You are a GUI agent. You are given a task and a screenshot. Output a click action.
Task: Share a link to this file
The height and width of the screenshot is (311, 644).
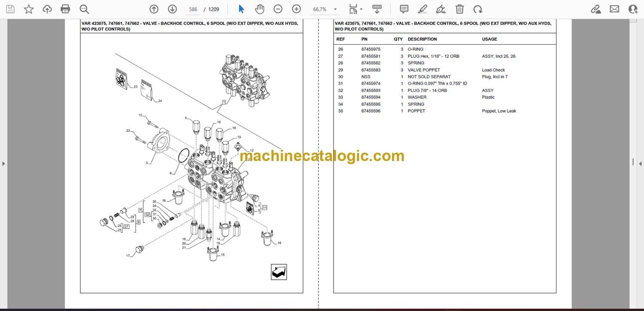[595, 9]
